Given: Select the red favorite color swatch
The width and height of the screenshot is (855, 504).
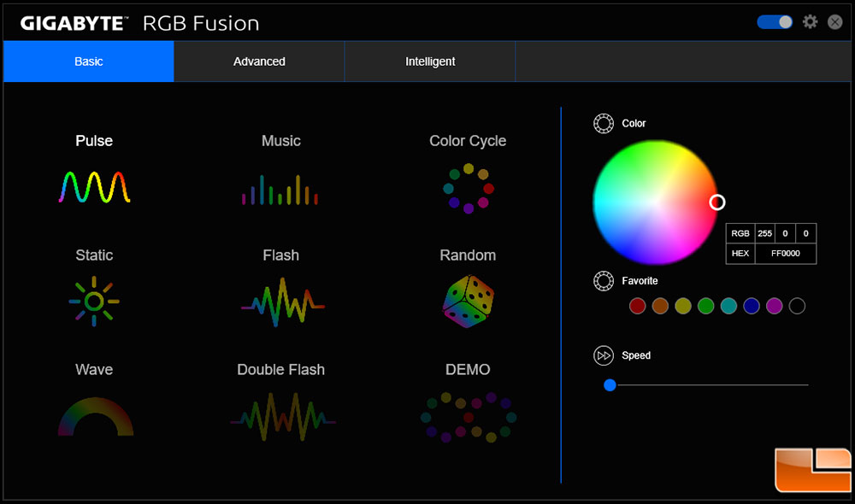Looking at the screenshot, I should point(638,306).
